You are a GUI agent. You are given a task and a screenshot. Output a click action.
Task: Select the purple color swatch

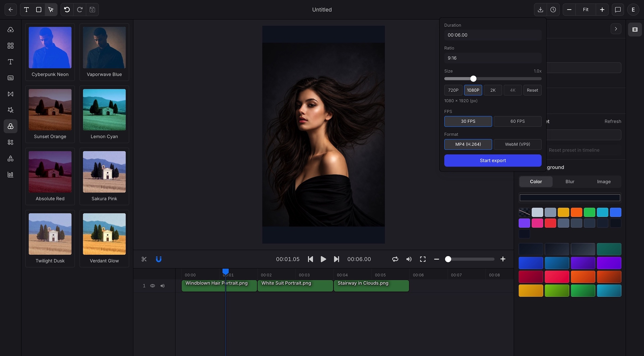click(524, 223)
